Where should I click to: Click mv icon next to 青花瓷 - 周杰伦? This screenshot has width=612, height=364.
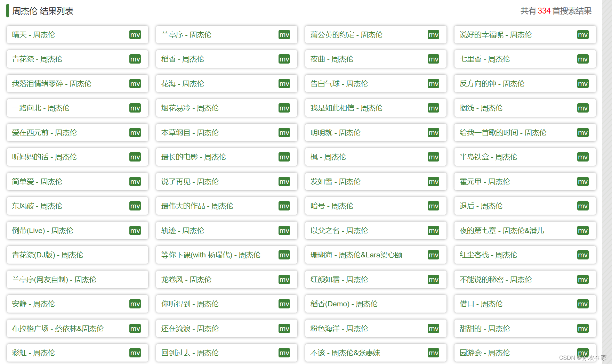pos(135,59)
